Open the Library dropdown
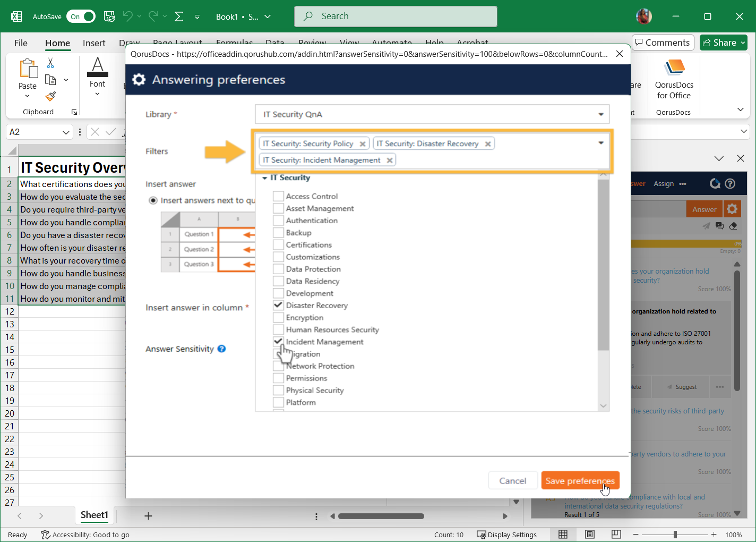This screenshot has width=756, height=542. 600,114
